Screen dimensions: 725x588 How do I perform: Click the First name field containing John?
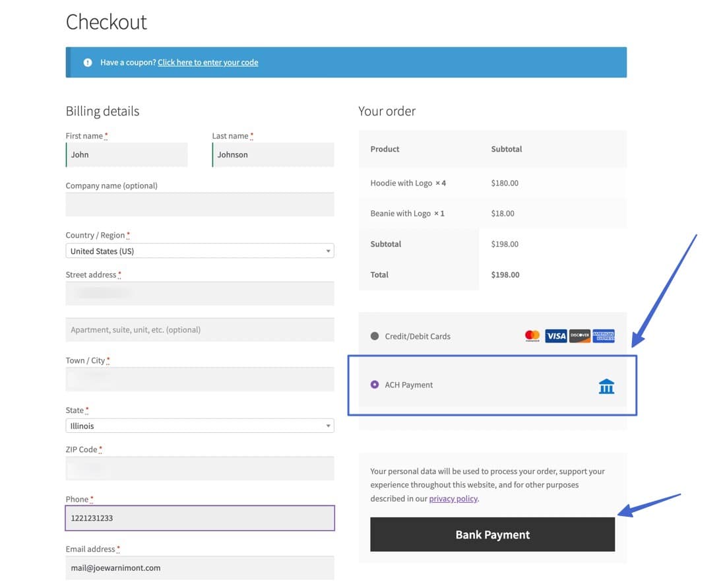[127, 154]
